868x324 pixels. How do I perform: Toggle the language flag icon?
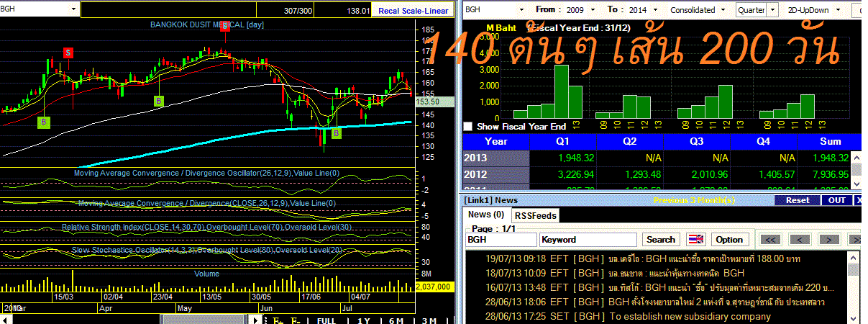tap(696, 240)
